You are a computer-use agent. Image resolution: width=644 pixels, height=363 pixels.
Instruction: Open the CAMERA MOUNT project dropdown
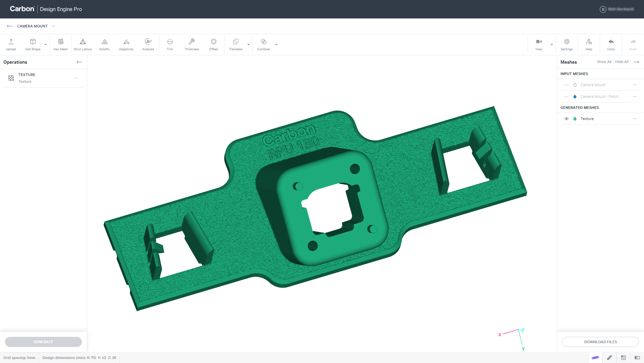(x=53, y=26)
